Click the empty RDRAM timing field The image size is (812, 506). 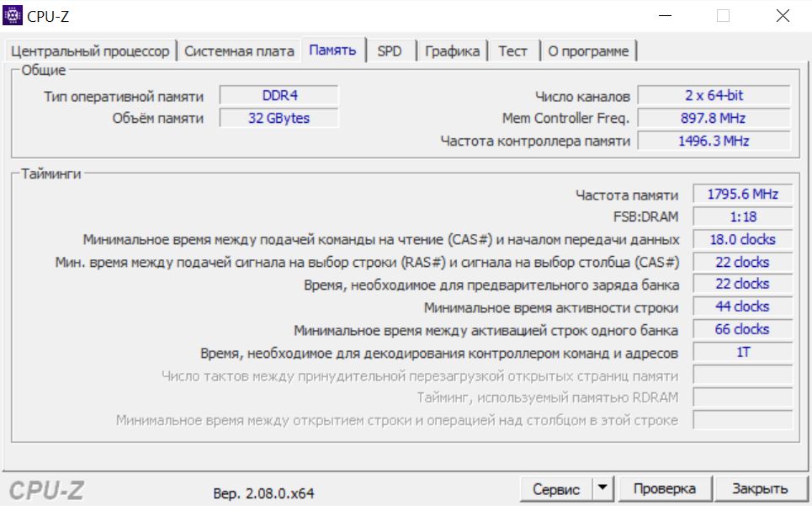743,397
